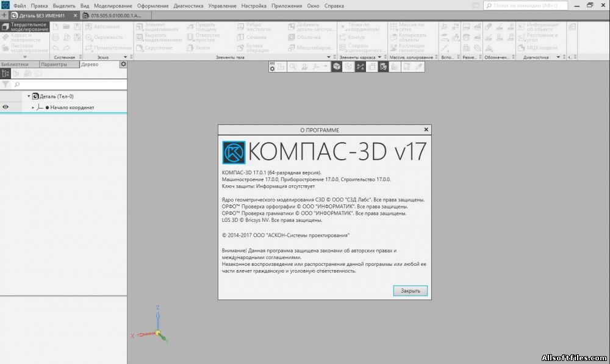Select the Прямоугольник rectangle tool

[x=108, y=48]
